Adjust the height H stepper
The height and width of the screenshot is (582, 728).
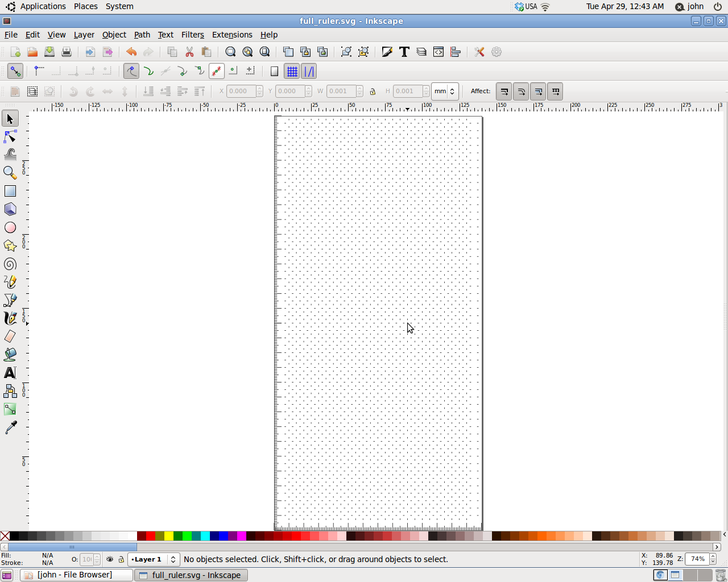coord(427,92)
